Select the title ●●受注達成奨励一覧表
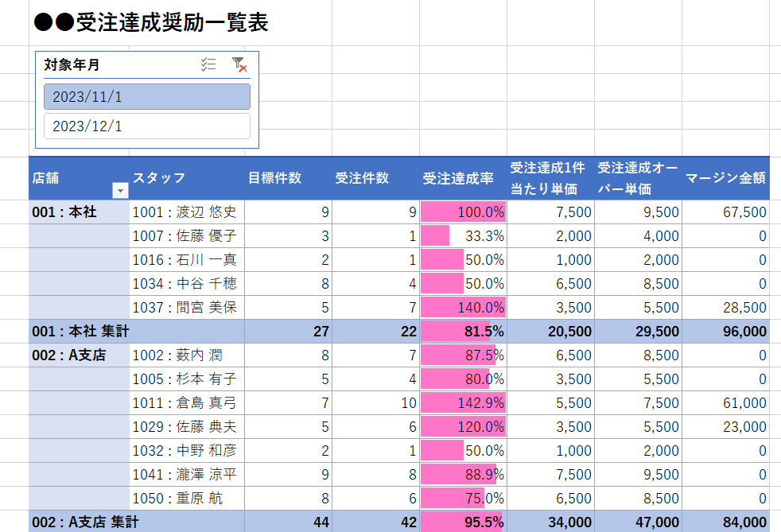 point(151,22)
